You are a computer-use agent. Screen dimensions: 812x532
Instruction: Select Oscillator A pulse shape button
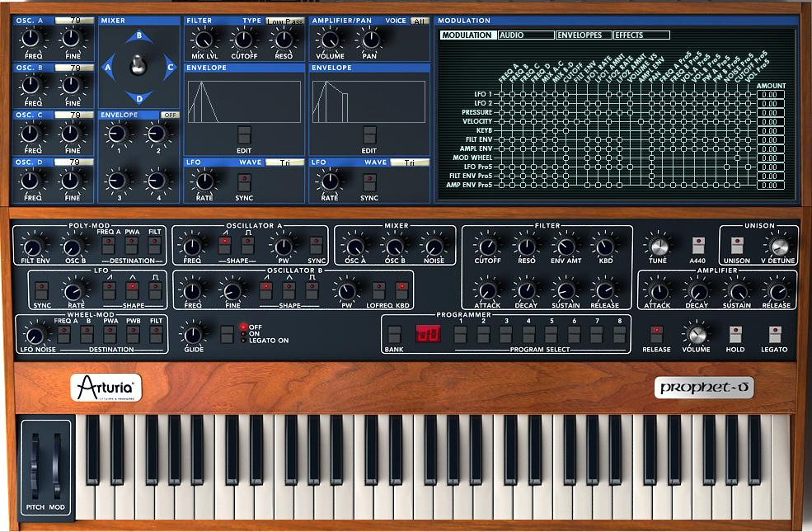coord(247,245)
